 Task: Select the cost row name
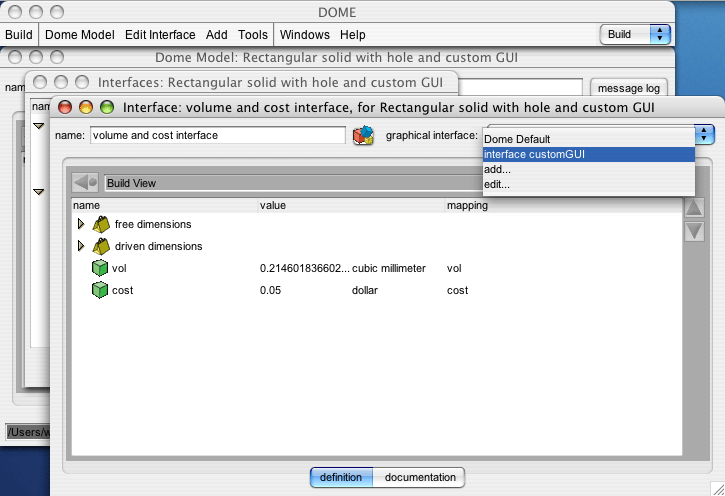pos(123,290)
